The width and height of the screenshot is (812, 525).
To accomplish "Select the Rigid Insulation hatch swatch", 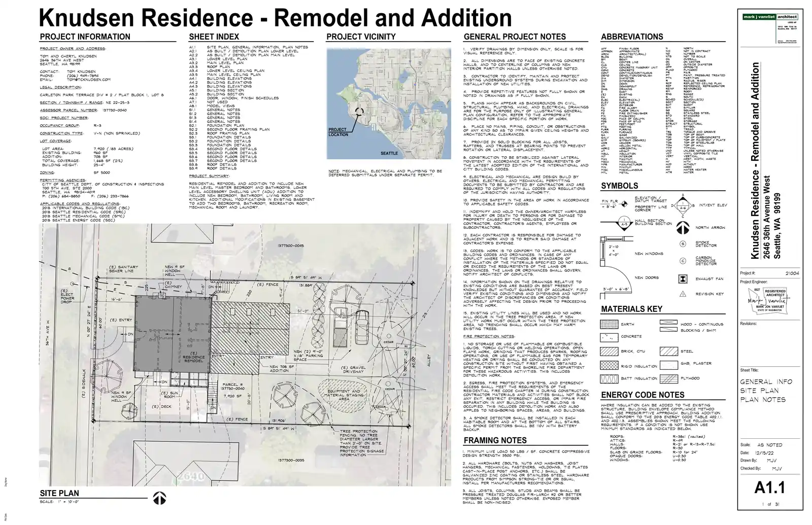I will (608, 366).
